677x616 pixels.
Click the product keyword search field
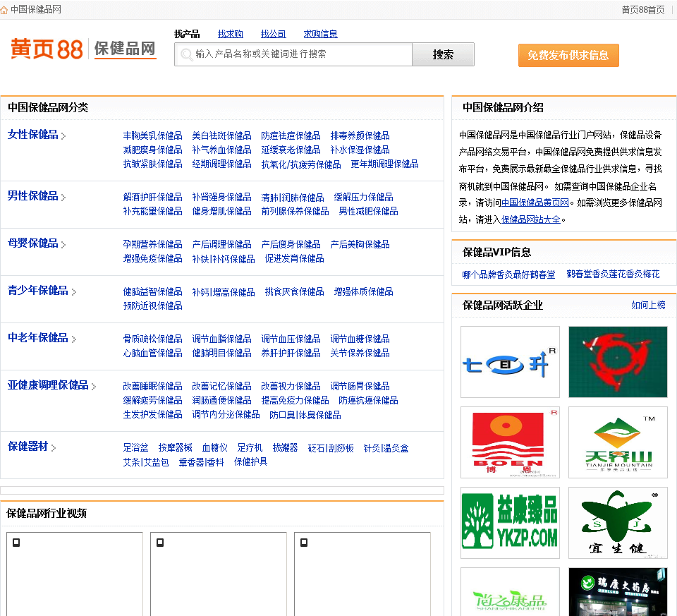[293, 54]
